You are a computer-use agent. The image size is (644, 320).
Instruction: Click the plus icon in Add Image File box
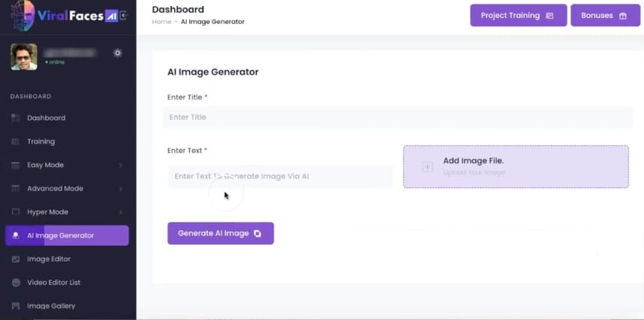pos(428,166)
